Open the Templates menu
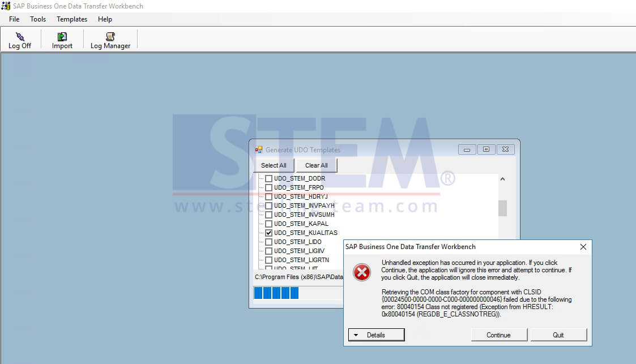Viewport: 636px width, 364px height. coord(72,19)
